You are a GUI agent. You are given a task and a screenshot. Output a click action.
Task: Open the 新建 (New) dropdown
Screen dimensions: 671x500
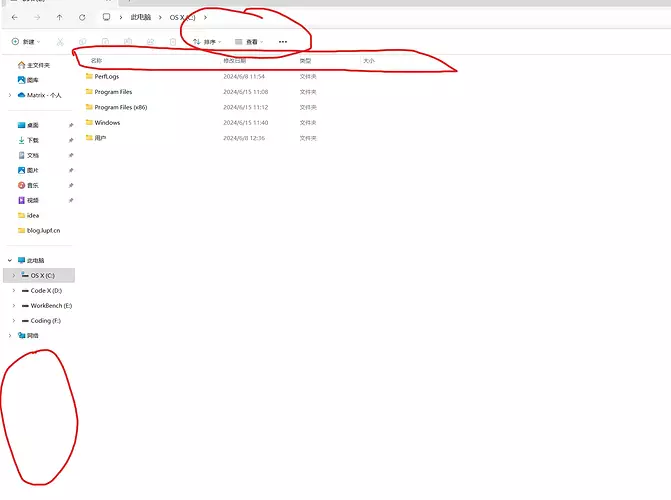(24, 42)
